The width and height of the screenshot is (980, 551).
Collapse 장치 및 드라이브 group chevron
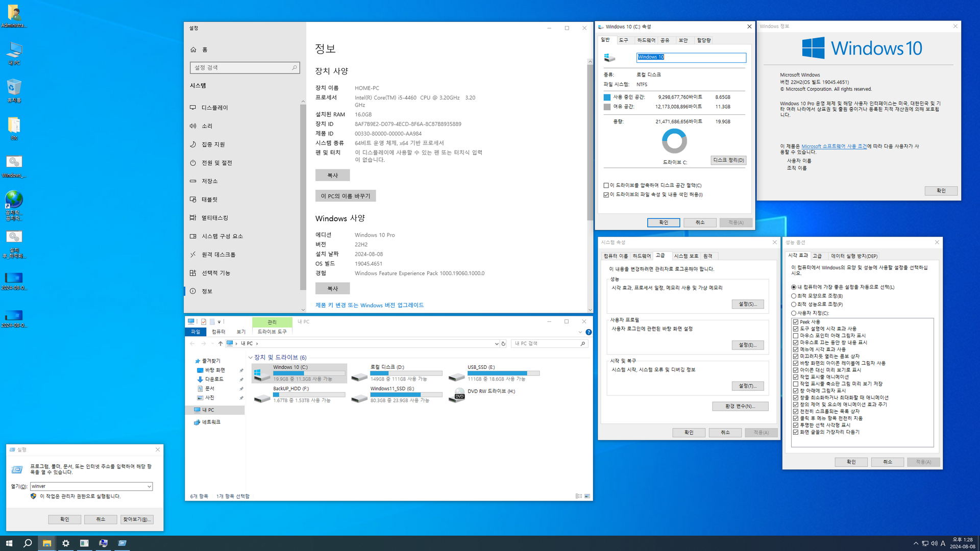tap(250, 358)
